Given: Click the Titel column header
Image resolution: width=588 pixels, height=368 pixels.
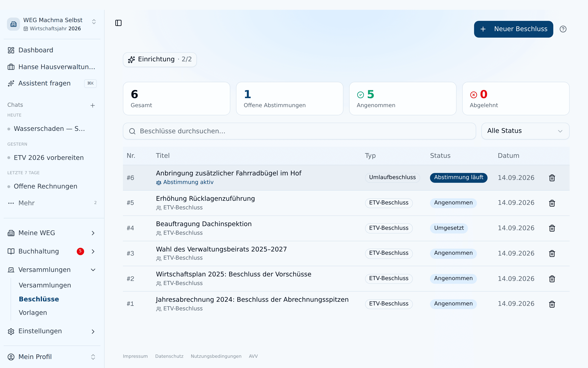Looking at the screenshot, I should (x=163, y=156).
